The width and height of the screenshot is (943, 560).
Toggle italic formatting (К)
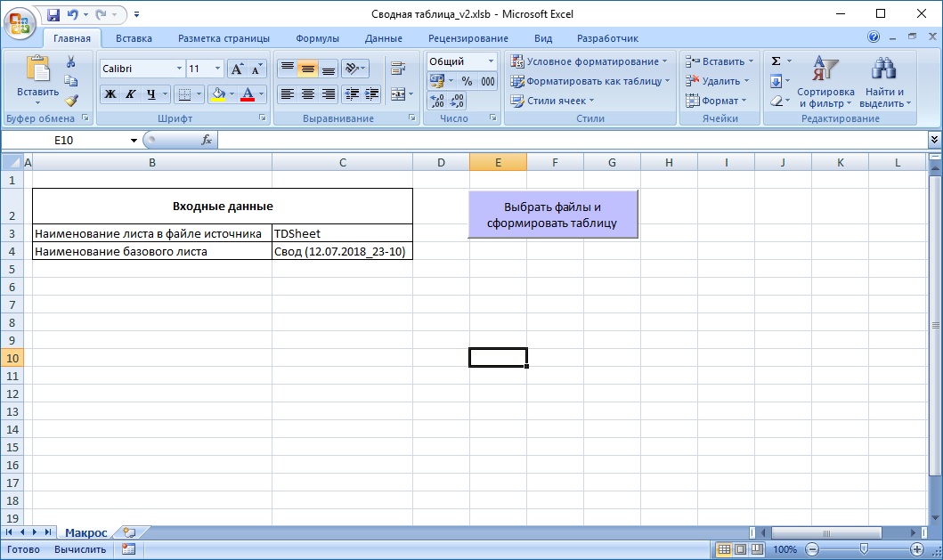point(130,93)
